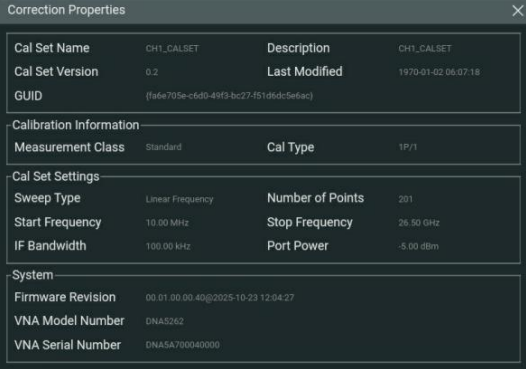Image resolution: width=526 pixels, height=369 pixels.
Task: Click the Sweep Type label
Action: coord(47,198)
